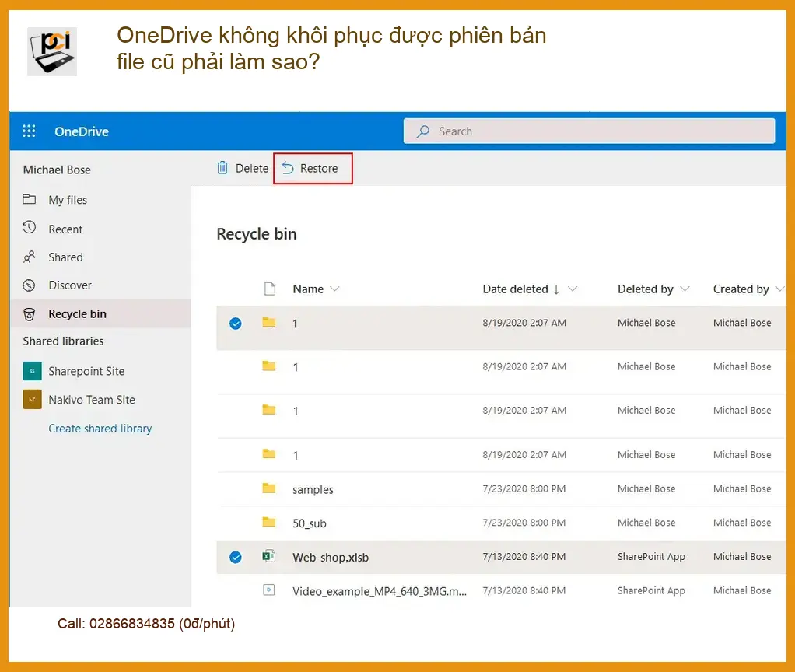Click Michael Bose account name in sidebar
Image resolution: width=795 pixels, height=672 pixels.
pos(57,170)
